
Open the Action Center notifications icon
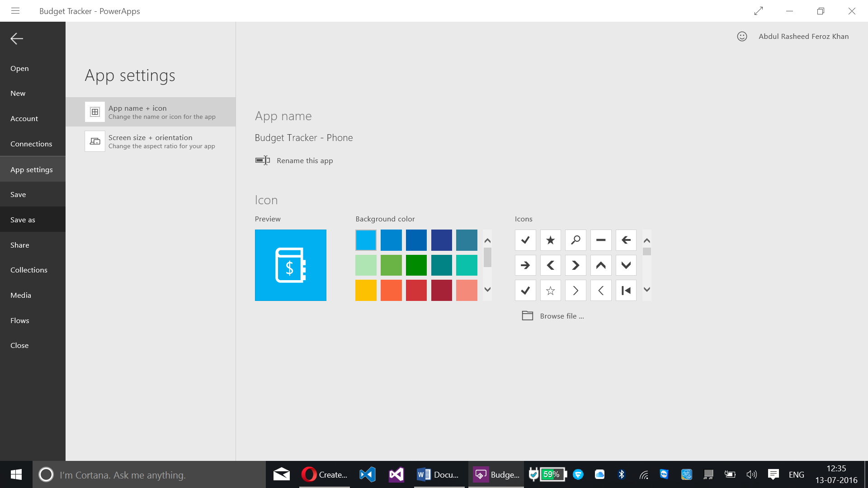coord(774,474)
